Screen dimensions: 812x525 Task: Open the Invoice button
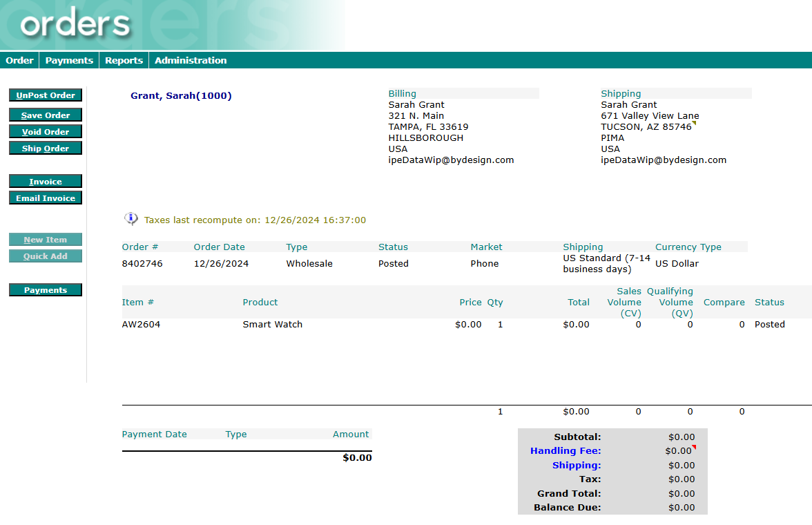coord(46,182)
